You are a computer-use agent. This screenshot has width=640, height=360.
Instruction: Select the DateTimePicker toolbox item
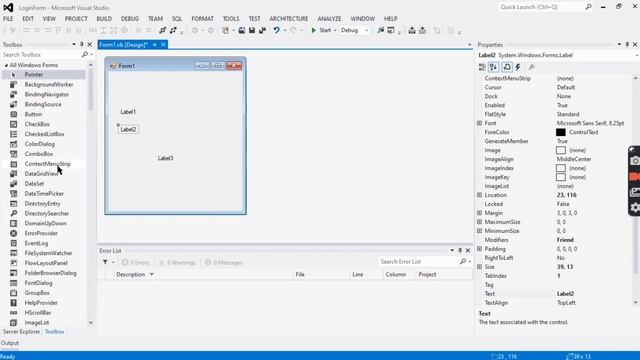pos(44,193)
